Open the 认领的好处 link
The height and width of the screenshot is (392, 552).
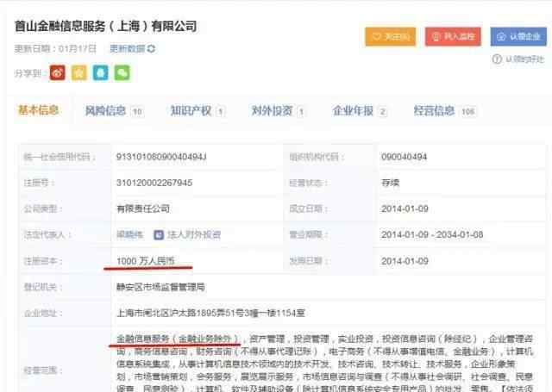pyautogui.click(x=524, y=59)
